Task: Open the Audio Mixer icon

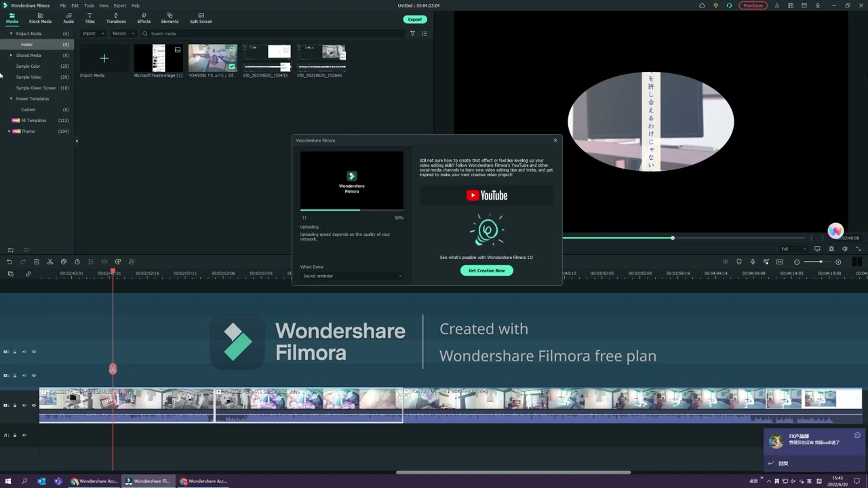Action: (x=766, y=262)
